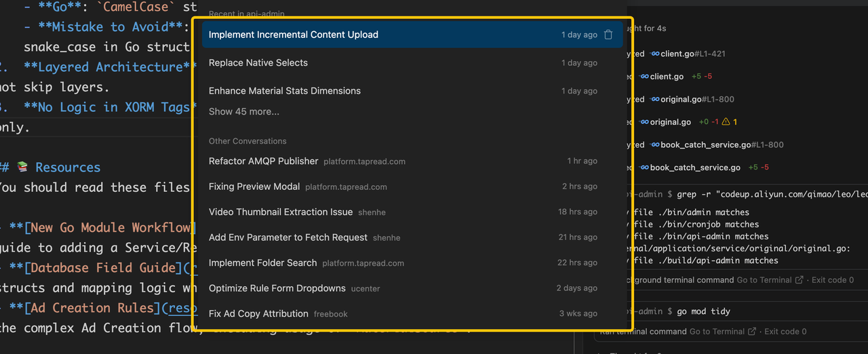868x354 pixels.
Task: Click the warning icon next to original.go
Action: [x=726, y=122]
